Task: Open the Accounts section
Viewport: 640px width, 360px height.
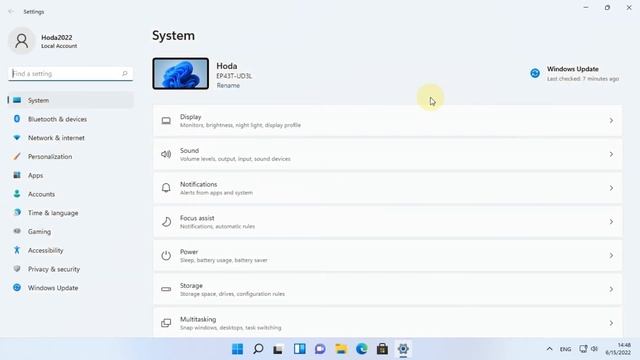Action: coord(71,194)
